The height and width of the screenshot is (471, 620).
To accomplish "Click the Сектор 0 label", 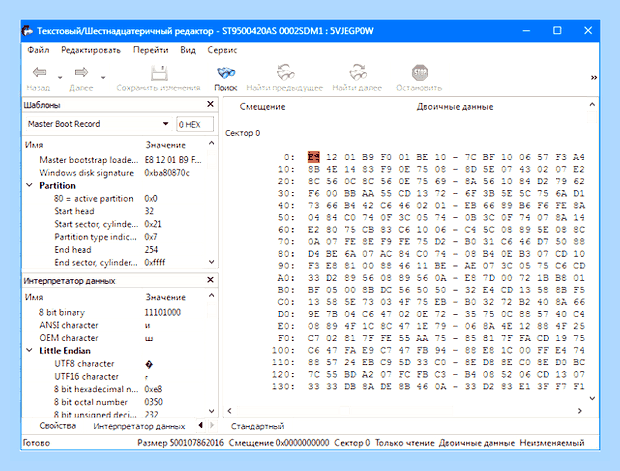I will 243,133.
